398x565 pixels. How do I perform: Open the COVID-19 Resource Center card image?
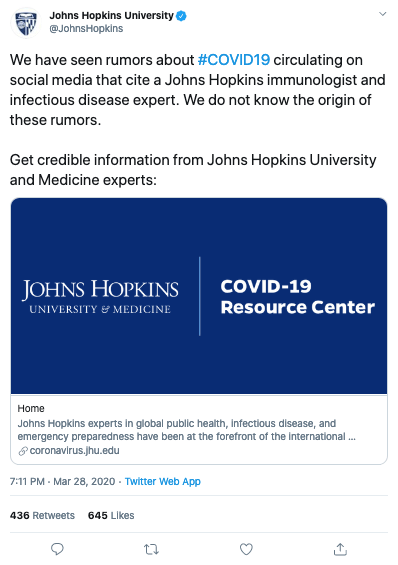coord(199,296)
